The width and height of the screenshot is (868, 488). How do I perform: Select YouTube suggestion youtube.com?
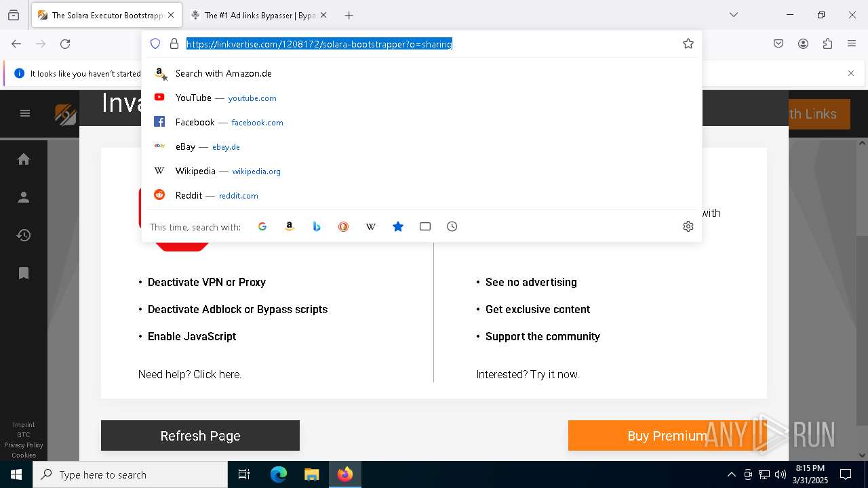[x=422, y=98]
